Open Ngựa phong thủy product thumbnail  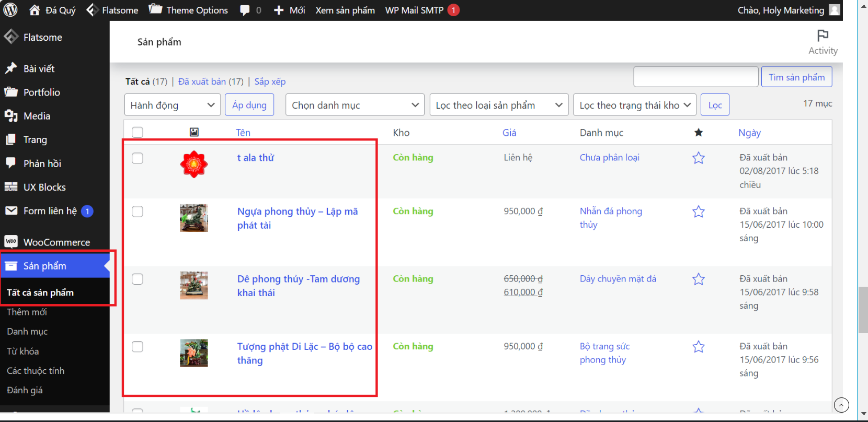pyautogui.click(x=193, y=218)
